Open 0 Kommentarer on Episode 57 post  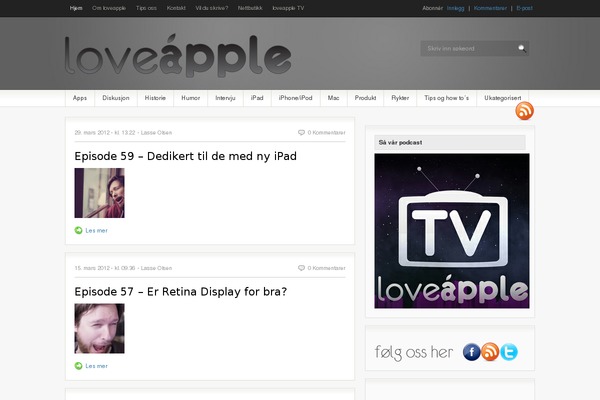326,268
